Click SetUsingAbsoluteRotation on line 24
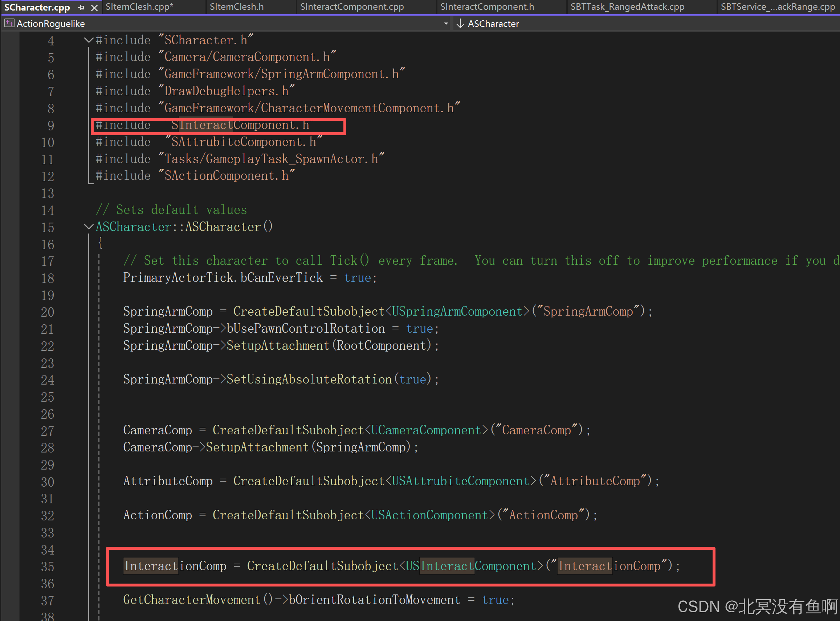Image resolution: width=840 pixels, height=621 pixels. 309,379
